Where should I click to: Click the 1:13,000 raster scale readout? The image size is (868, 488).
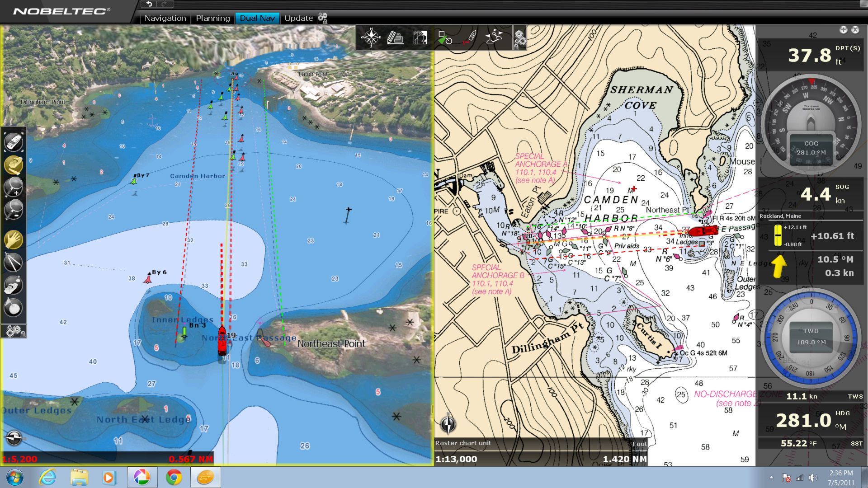tap(456, 459)
